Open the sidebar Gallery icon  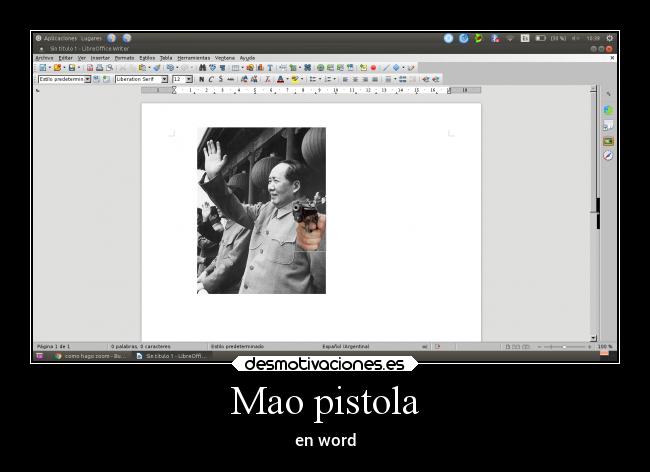[x=608, y=141]
